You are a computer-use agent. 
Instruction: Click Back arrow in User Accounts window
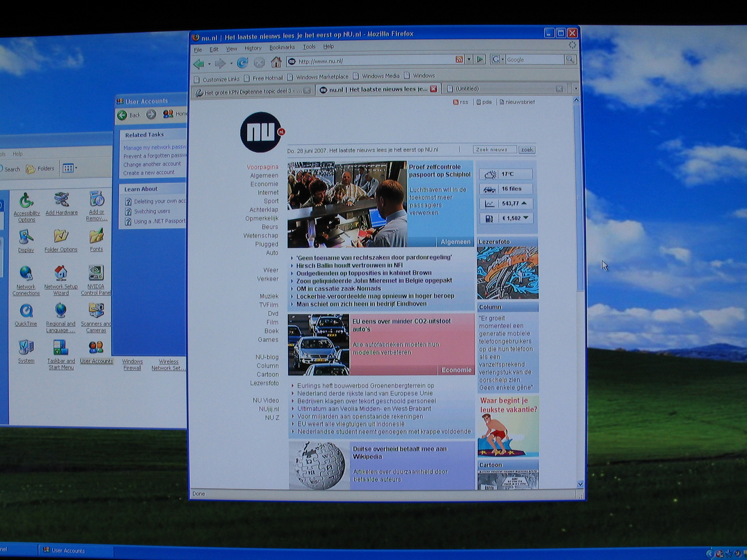122,115
